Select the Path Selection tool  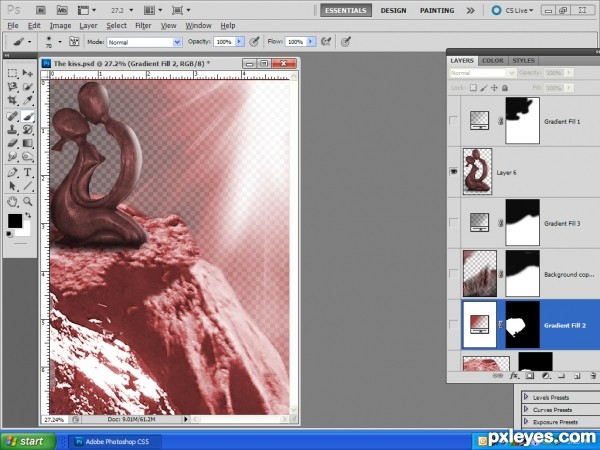pos(12,186)
